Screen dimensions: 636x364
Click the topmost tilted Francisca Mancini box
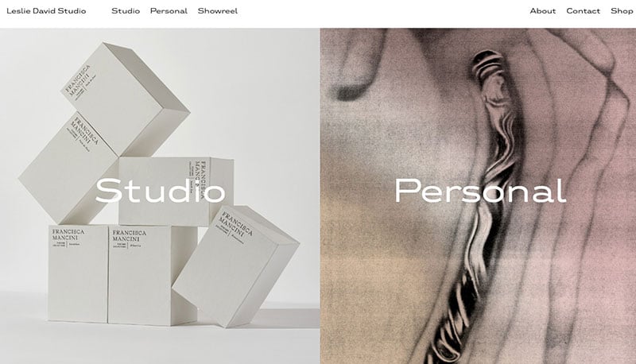[126, 99]
